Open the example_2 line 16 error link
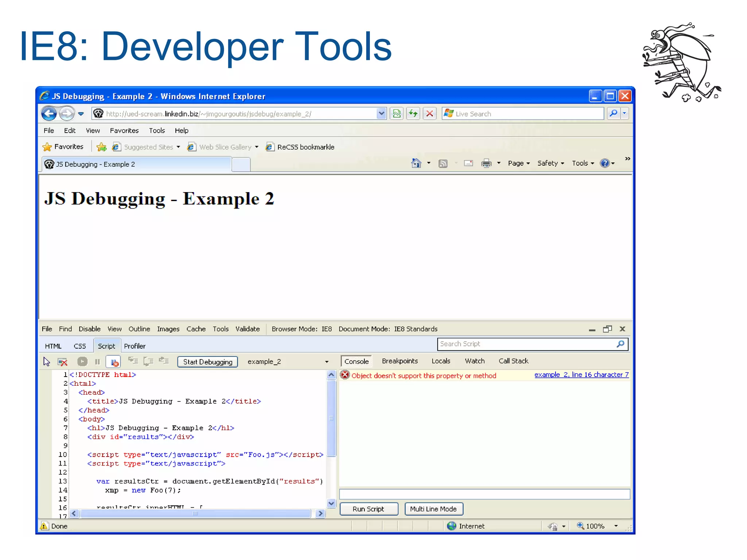This screenshot has width=747, height=560. 581,375
